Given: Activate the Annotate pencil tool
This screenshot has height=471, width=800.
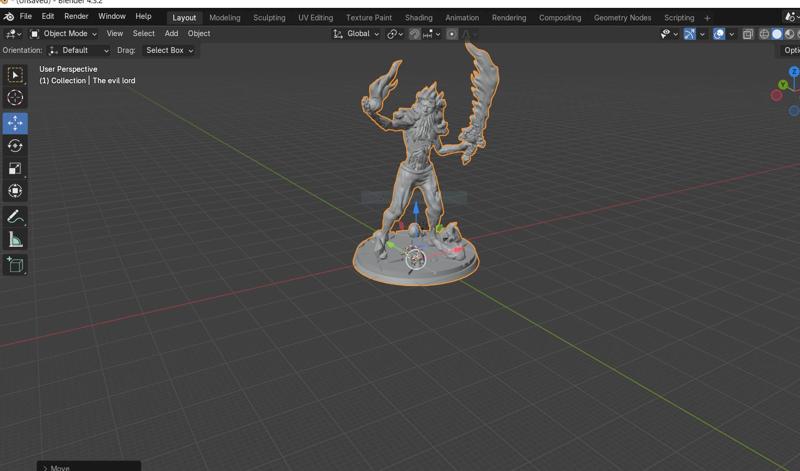Looking at the screenshot, I should click(x=15, y=216).
